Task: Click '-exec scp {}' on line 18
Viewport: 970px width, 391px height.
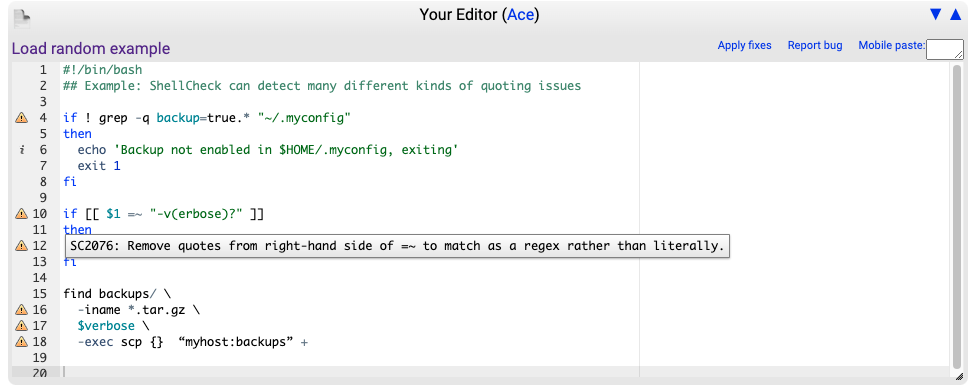Action: 120,342
